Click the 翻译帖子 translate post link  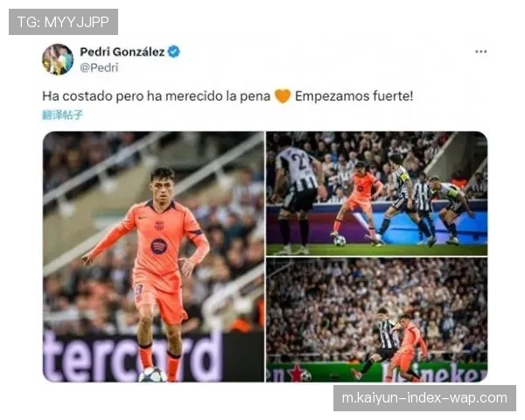point(62,115)
